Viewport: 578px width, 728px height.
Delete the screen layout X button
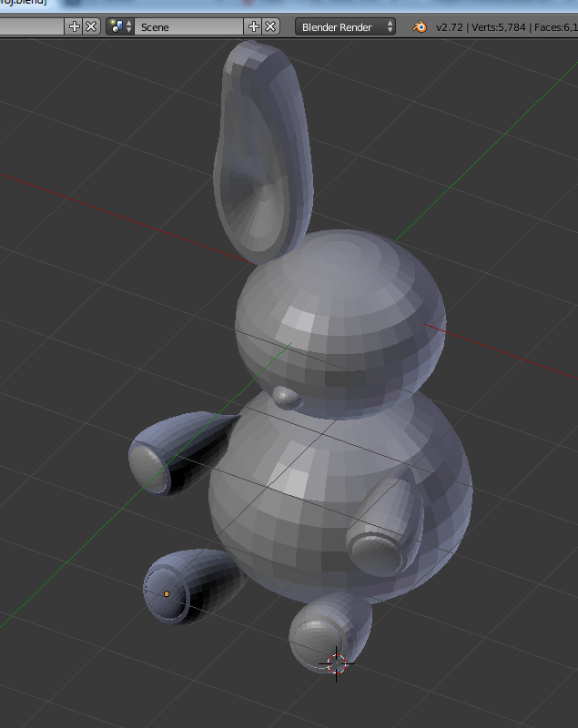click(x=91, y=27)
